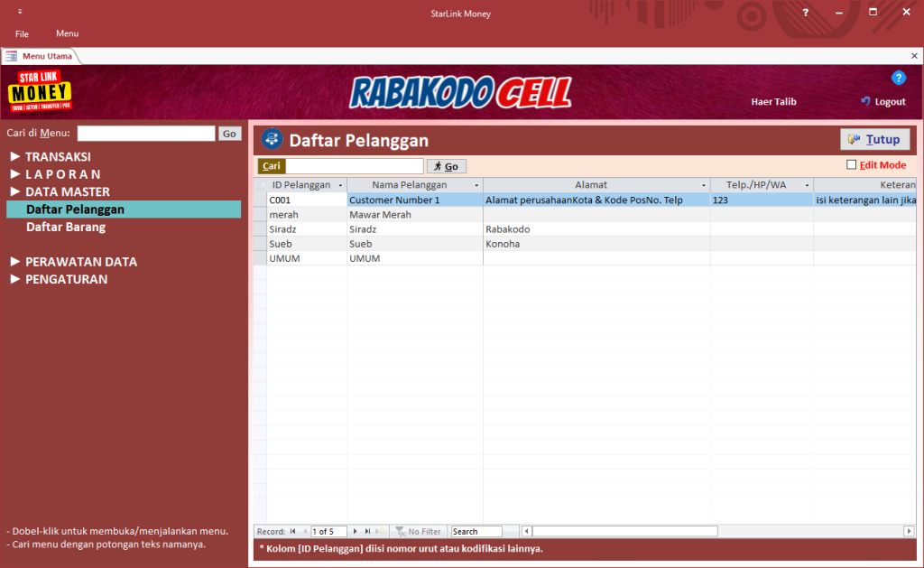Focus the Cari di Menu search field
The width and height of the screenshot is (924, 568).
[x=146, y=134]
